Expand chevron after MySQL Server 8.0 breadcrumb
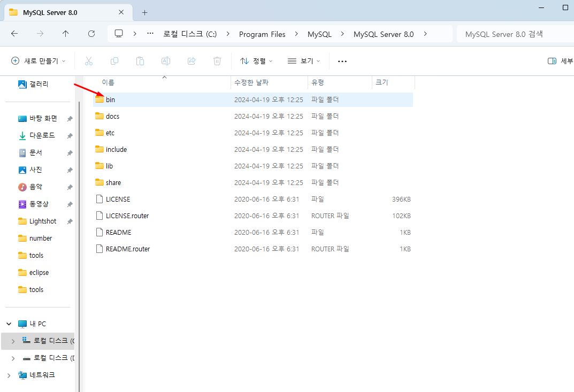This screenshot has height=392, width=574. pyautogui.click(x=425, y=34)
